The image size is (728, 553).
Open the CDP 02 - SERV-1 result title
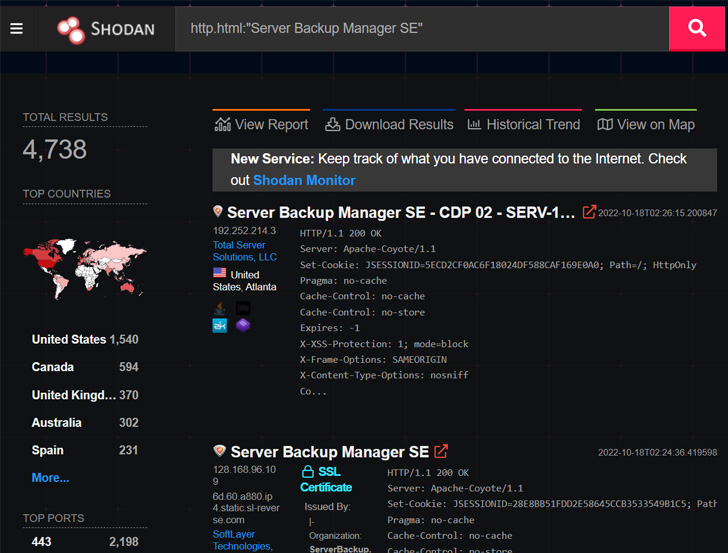click(x=401, y=213)
